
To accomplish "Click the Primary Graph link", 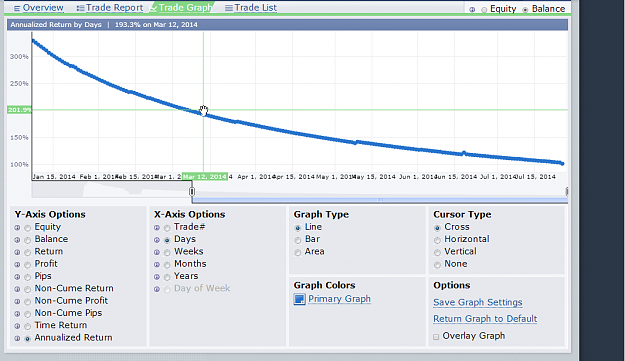I will coord(339,299).
